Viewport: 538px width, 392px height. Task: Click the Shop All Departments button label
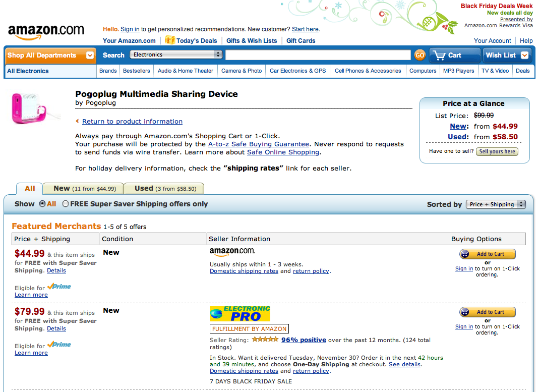[42, 55]
